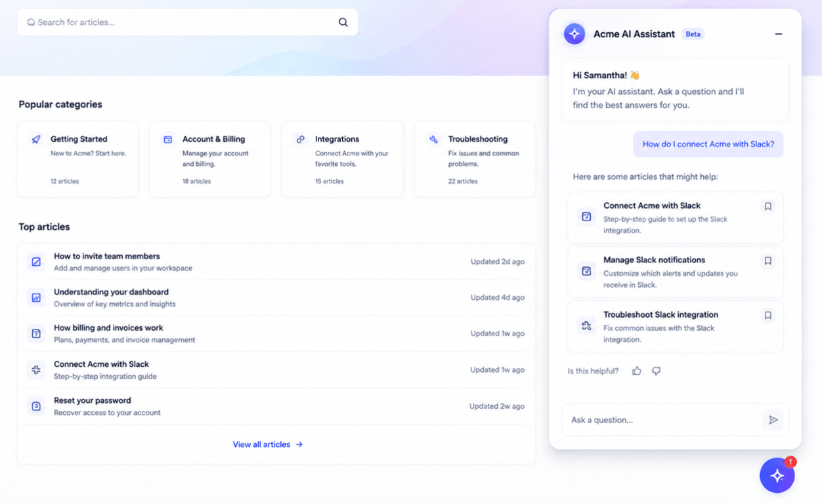Open Reset your password article

tap(276, 406)
